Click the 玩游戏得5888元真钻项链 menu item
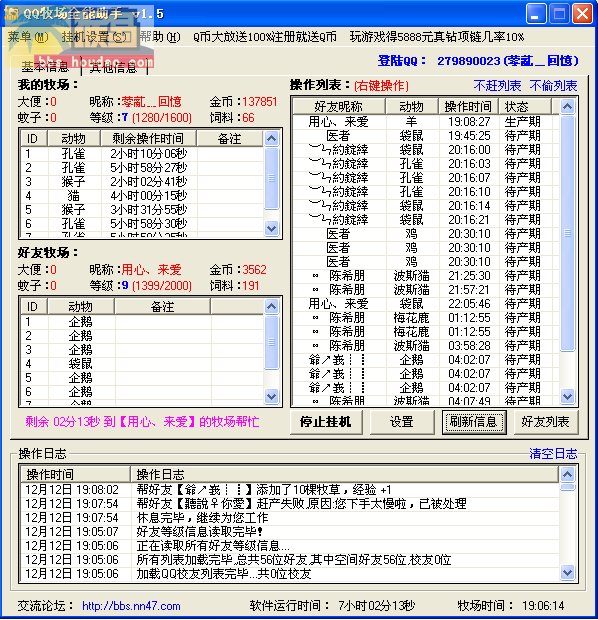This screenshot has width=598, height=620. click(437, 37)
